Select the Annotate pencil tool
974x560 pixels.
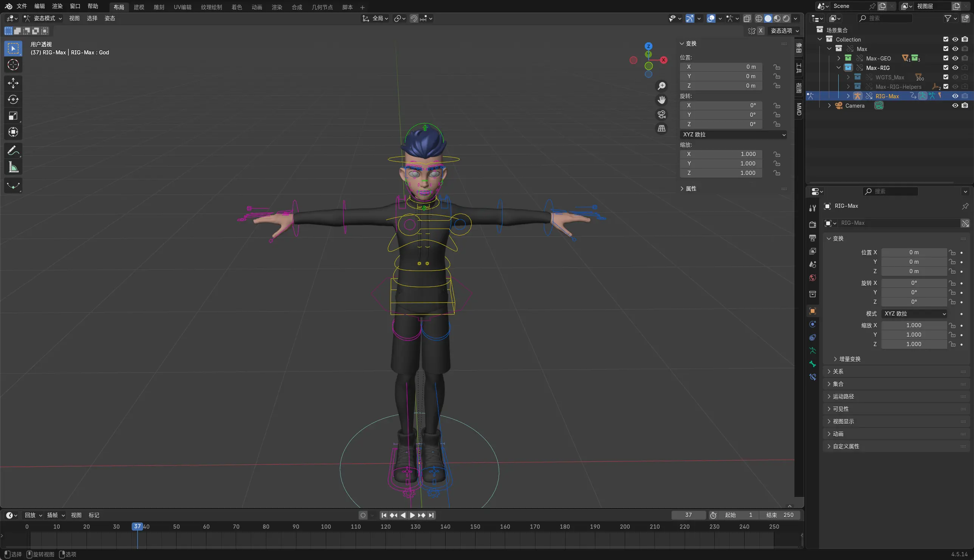pyautogui.click(x=13, y=151)
